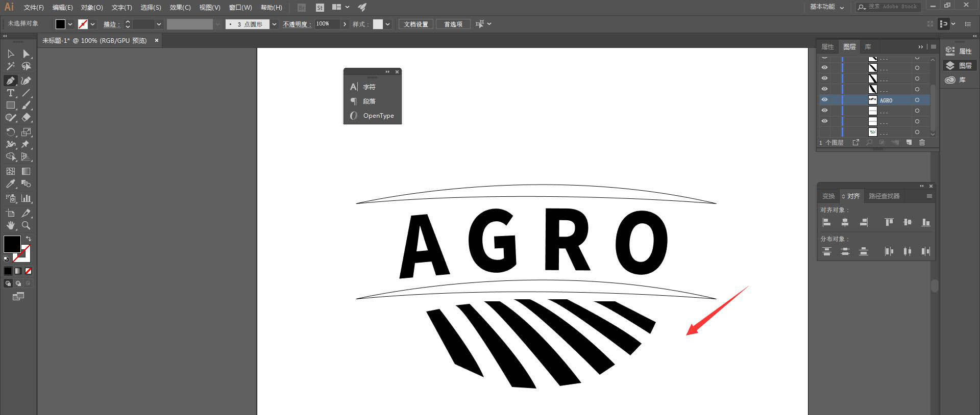980x415 pixels.
Task: Select the Line Segment tool
Action: pyautogui.click(x=26, y=93)
